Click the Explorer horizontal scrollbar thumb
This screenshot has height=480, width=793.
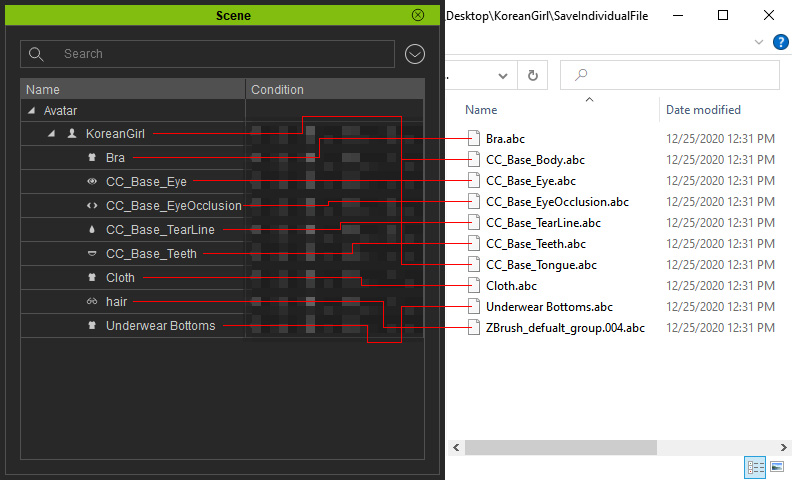coord(560,447)
